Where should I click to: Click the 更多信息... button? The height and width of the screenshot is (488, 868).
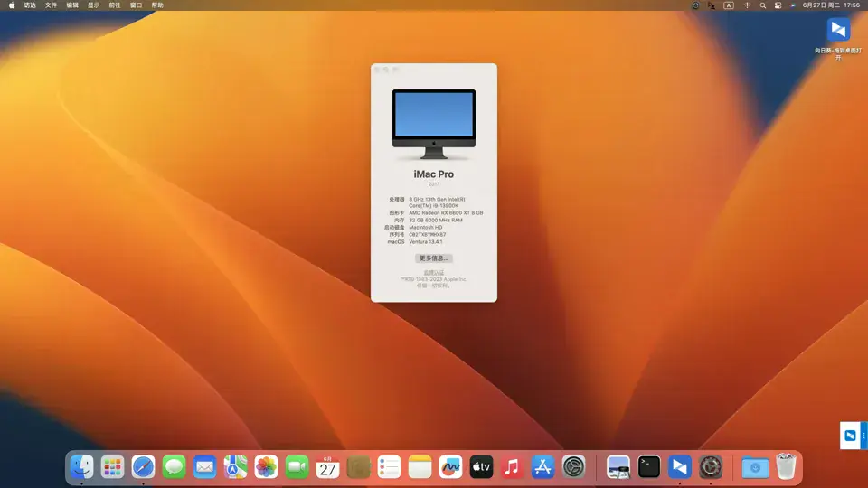tap(433, 258)
